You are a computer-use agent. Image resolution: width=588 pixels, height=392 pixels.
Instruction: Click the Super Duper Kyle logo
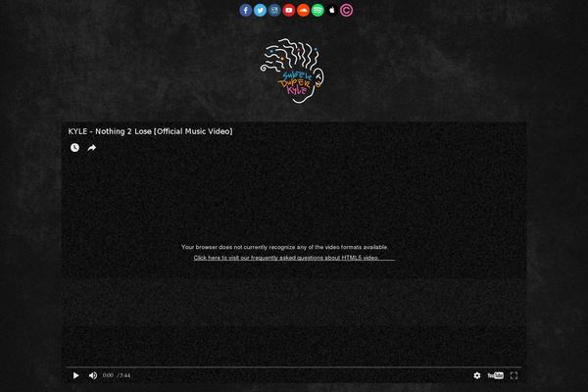click(x=292, y=71)
